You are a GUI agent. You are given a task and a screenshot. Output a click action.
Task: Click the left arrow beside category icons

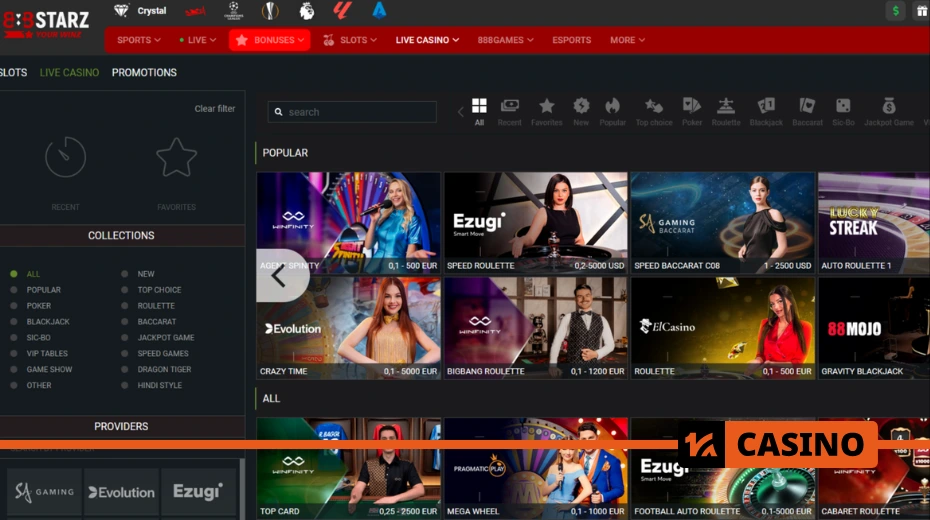(460, 111)
